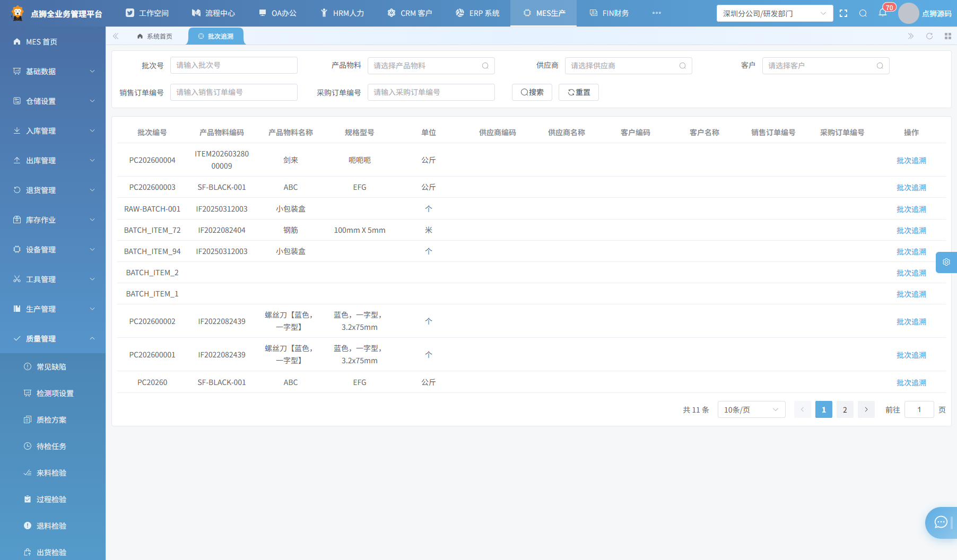Click more menu ellipsis in top navigation
Viewport: 957px width, 560px height.
(x=657, y=13)
